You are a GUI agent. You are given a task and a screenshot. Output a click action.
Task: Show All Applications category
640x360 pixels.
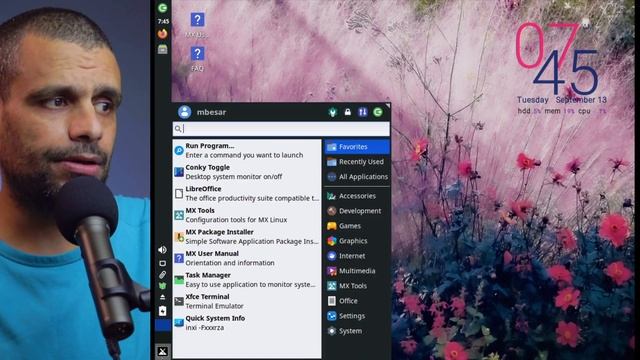pos(357,177)
